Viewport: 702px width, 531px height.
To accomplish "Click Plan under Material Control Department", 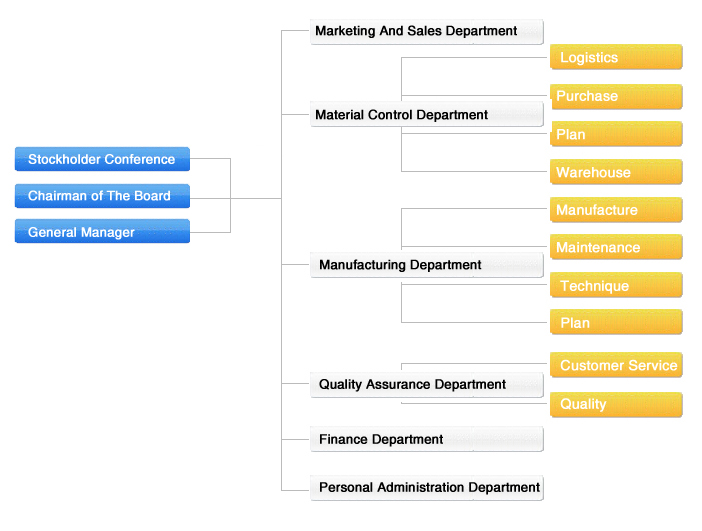I will 616,134.
